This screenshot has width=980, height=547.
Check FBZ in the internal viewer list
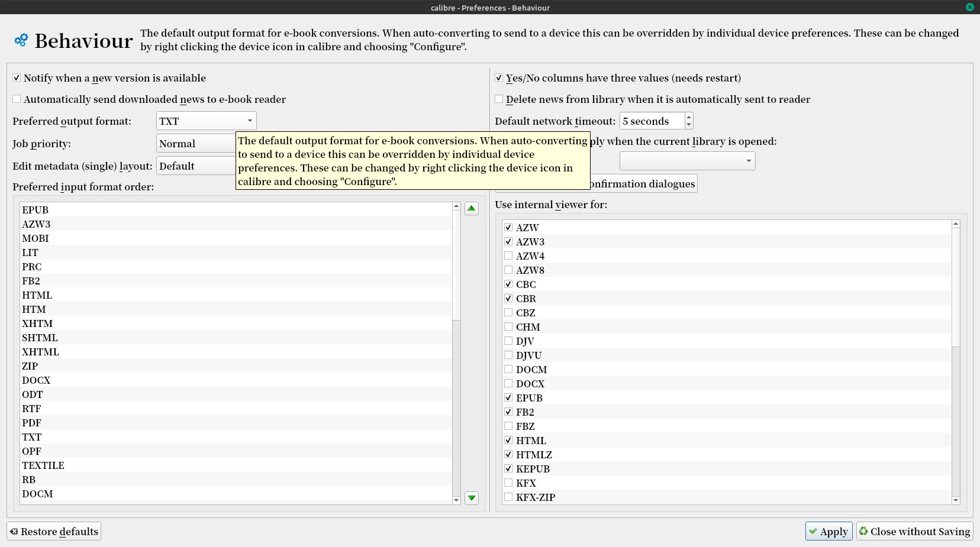tap(508, 426)
